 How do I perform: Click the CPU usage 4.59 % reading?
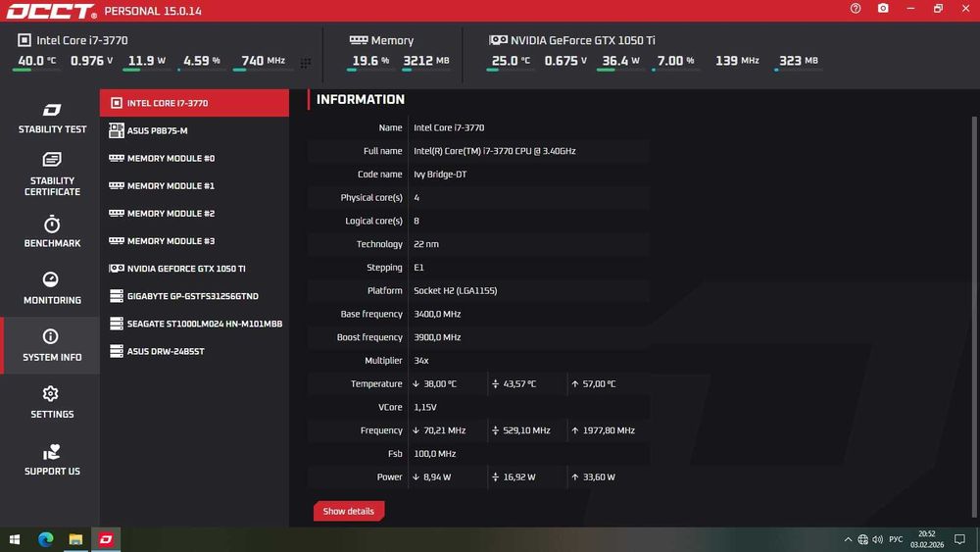[201, 61]
